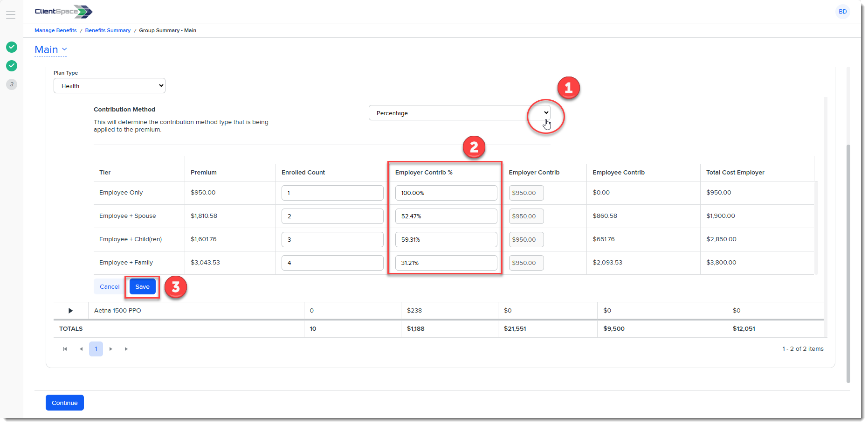The width and height of the screenshot is (868, 425).
Task: Click the first completed step checkmark
Action: click(12, 47)
